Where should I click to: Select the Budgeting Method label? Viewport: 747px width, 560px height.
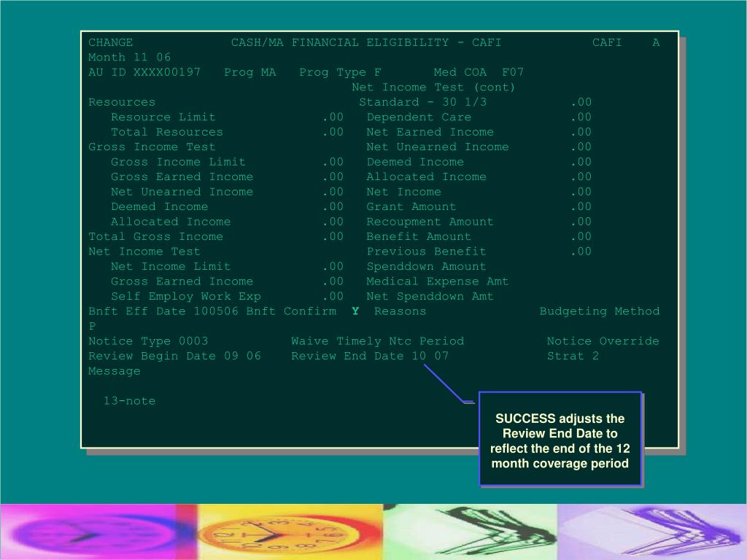click(x=599, y=311)
